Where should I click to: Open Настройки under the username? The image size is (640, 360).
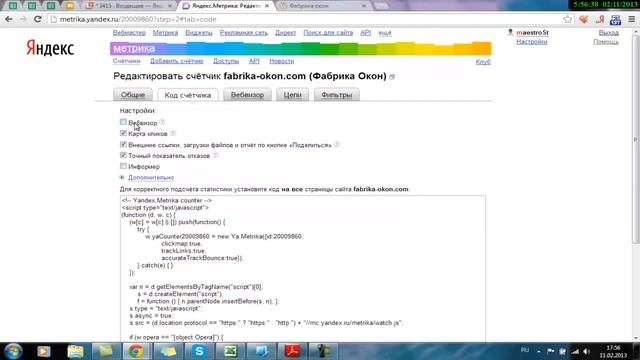[x=532, y=42]
